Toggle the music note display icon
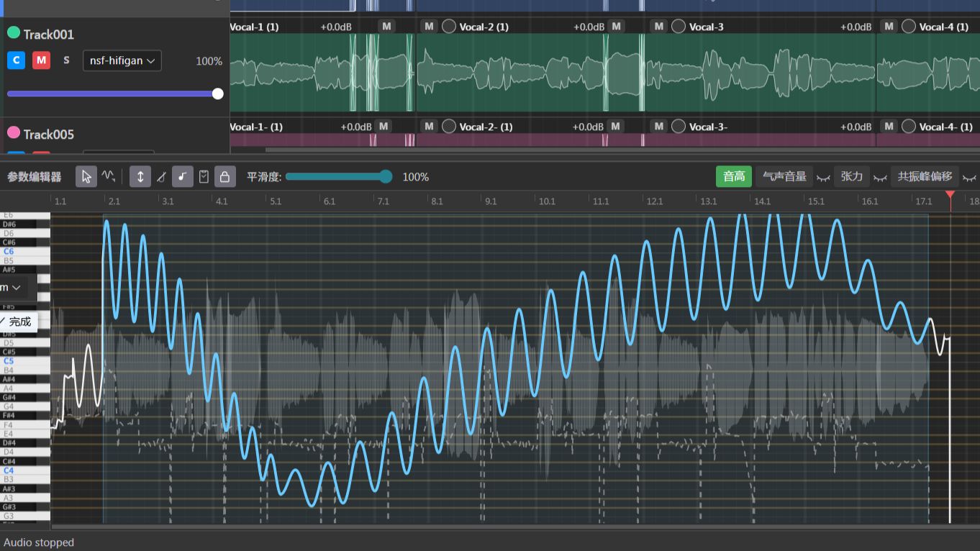 183,176
